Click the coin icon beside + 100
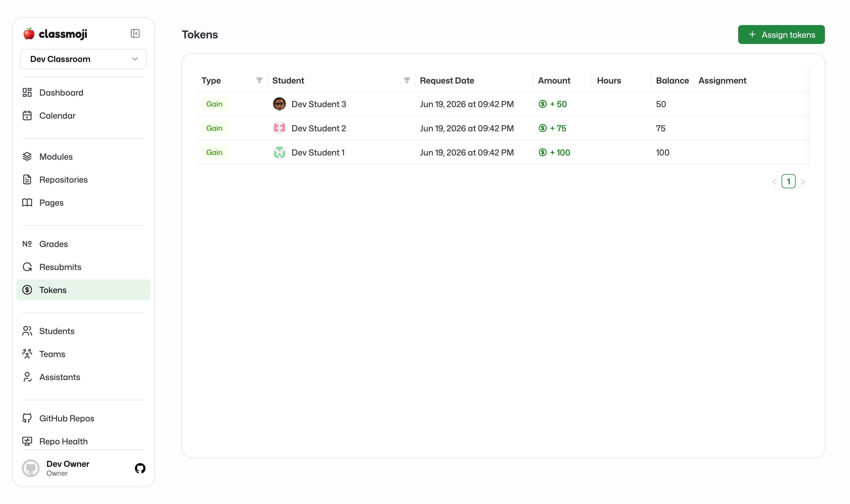850x504 pixels. pyautogui.click(x=543, y=153)
